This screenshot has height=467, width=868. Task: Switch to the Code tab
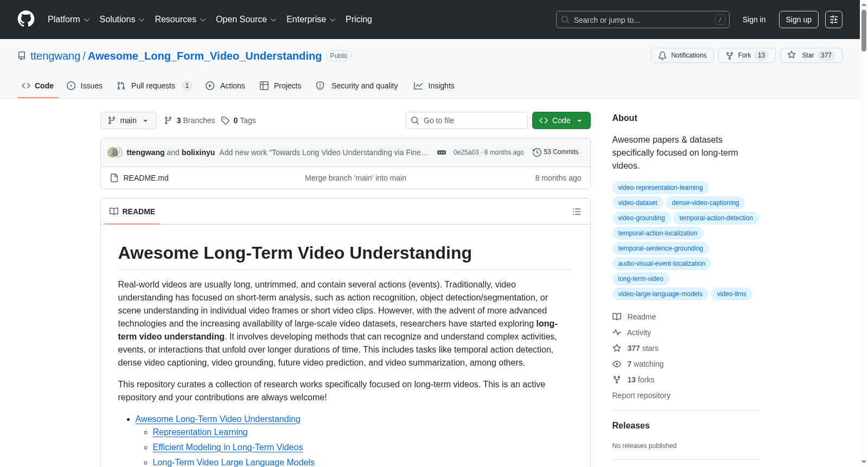click(x=38, y=86)
